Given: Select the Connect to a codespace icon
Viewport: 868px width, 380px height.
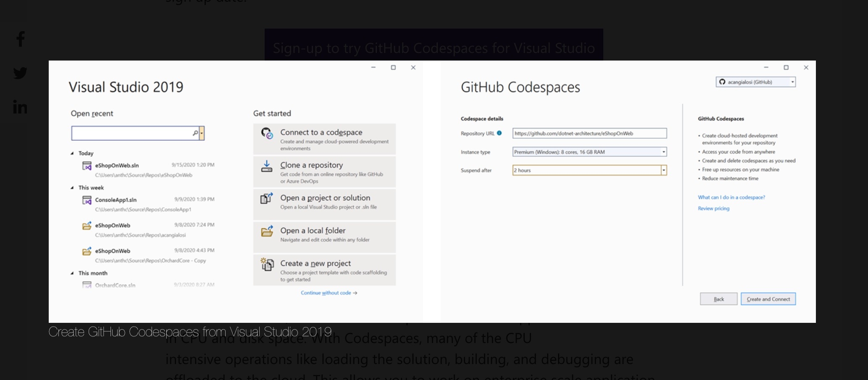Looking at the screenshot, I should [x=267, y=132].
